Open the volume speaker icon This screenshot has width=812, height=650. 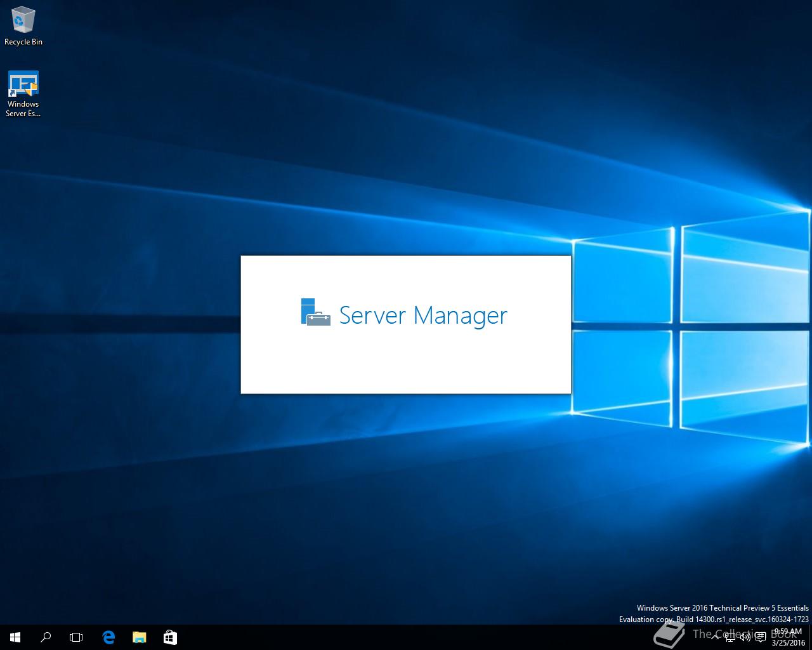pos(745,637)
